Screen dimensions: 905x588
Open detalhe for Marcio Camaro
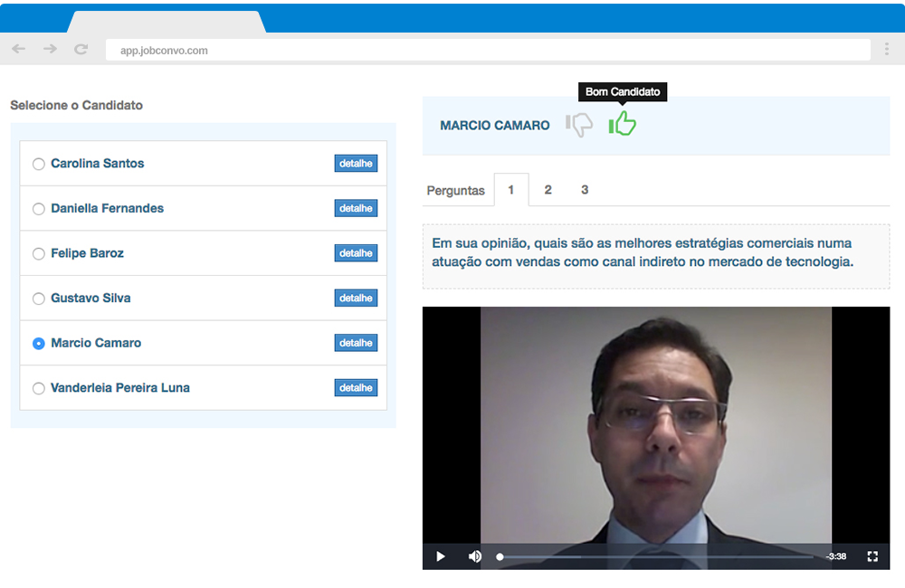[356, 343]
